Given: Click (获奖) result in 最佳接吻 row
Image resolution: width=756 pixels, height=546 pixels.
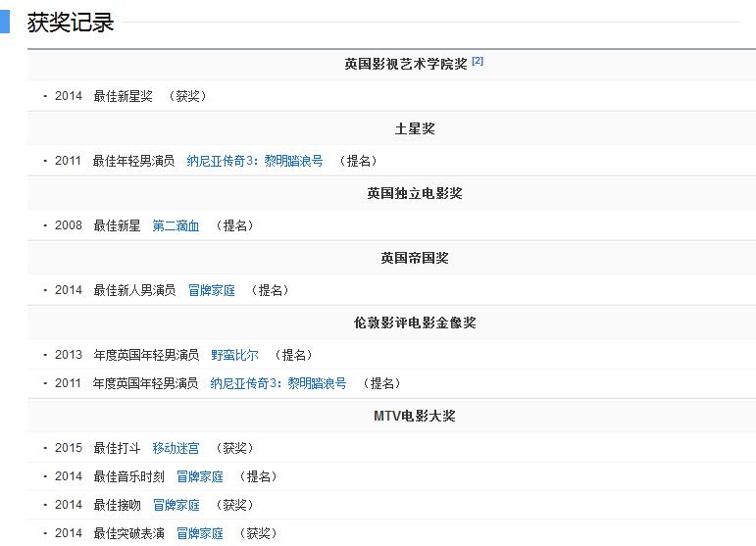Looking at the screenshot, I should point(234,505).
